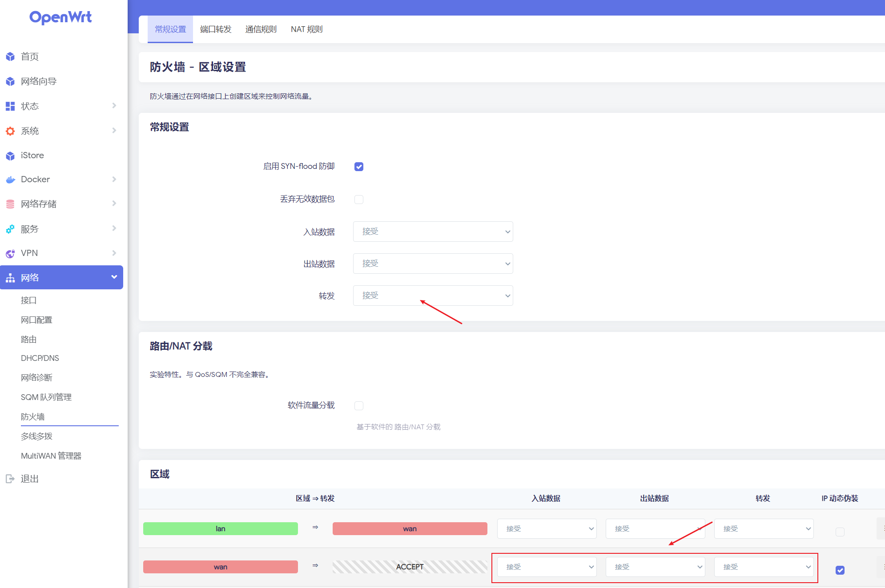Image resolution: width=885 pixels, height=588 pixels.
Task: Open the NAT 规则 tab
Action: pyautogui.click(x=306, y=29)
